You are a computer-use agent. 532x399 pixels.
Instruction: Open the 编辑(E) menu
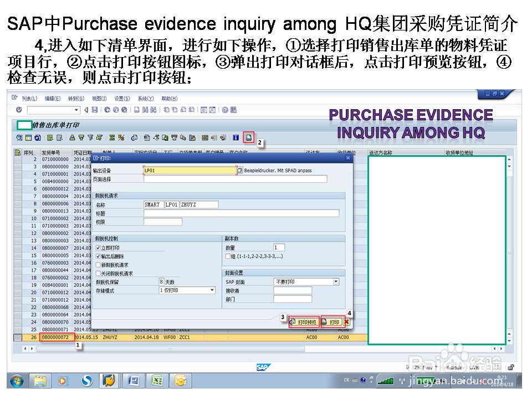coord(51,99)
